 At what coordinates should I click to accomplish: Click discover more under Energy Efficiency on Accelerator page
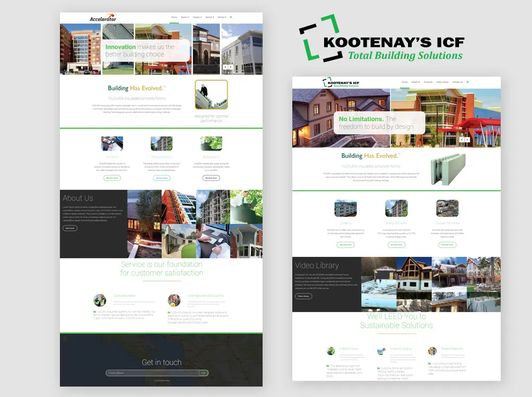(162, 178)
